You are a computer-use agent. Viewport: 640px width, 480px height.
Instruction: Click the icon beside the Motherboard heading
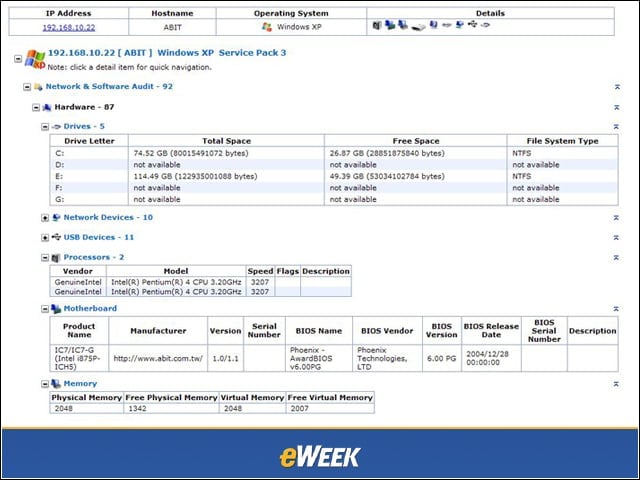(56, 309)
